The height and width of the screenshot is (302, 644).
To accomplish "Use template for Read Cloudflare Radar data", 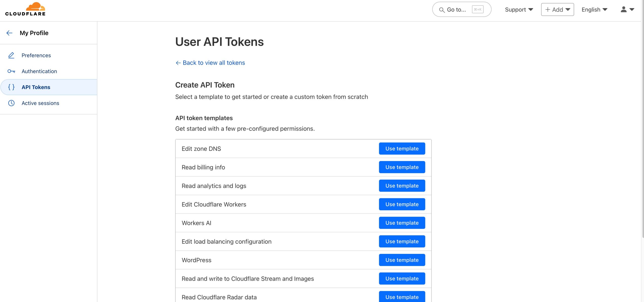I will pyautogui.click(x=402, y=297).
